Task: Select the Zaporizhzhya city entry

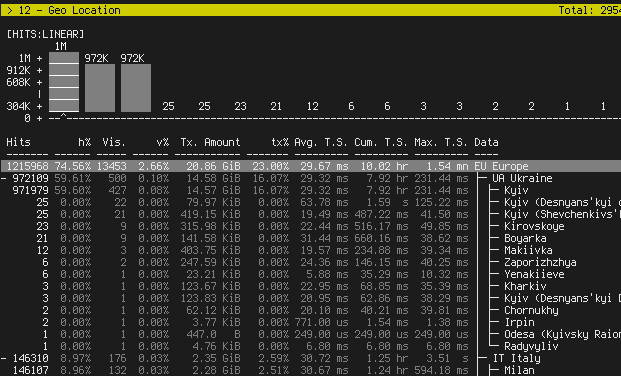Action: [x=540, y=262]
